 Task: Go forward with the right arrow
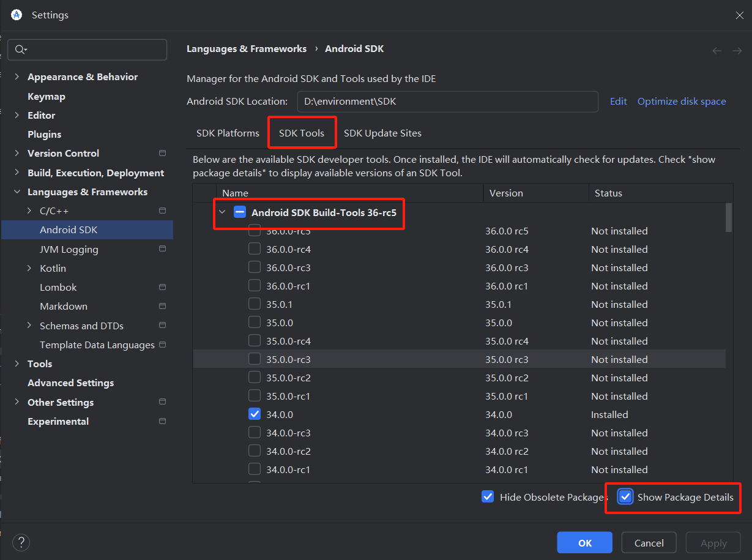point(737,51)
